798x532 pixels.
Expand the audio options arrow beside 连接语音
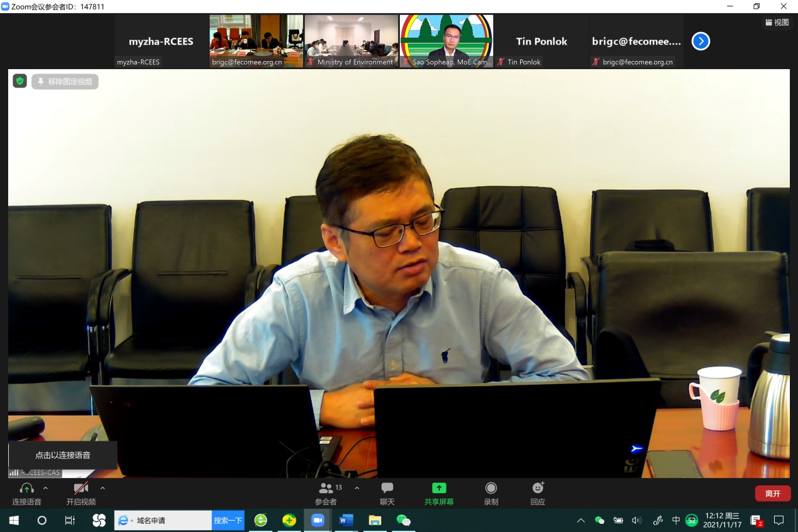45,488
